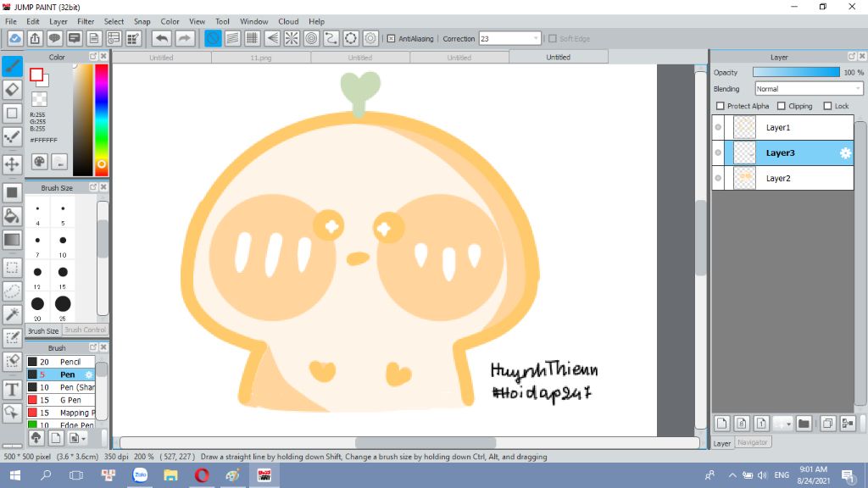Screen dimensions: 868x488
Task: Click the Undo arrow in the toolbar
Action: [x=162, y=38]
